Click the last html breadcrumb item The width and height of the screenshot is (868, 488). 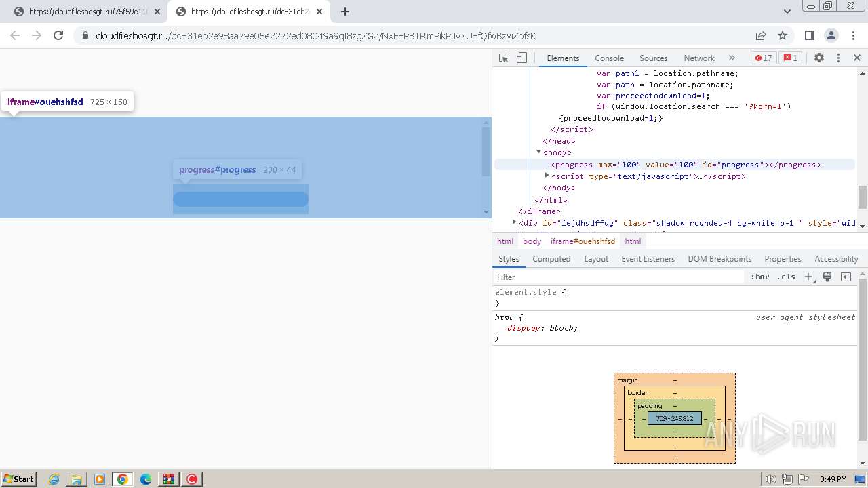point(633,241)
